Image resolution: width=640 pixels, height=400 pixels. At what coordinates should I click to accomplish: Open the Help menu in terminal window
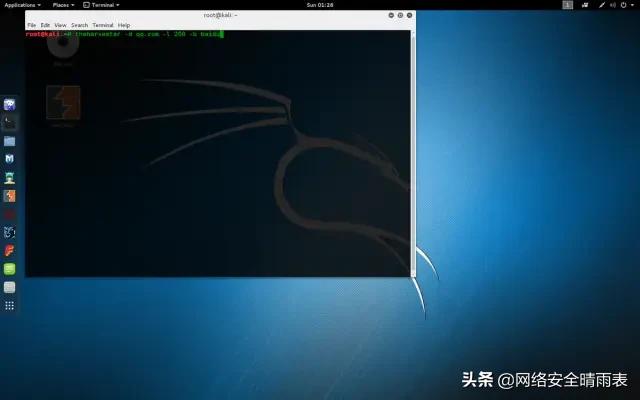pyautogui.click(x=124, y=25)
